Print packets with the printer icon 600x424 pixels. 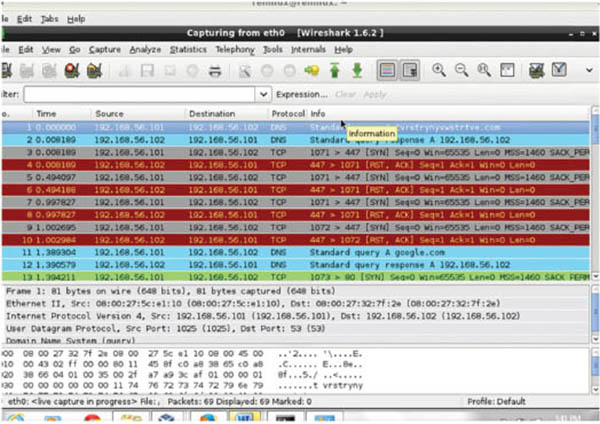pos(215,71)
